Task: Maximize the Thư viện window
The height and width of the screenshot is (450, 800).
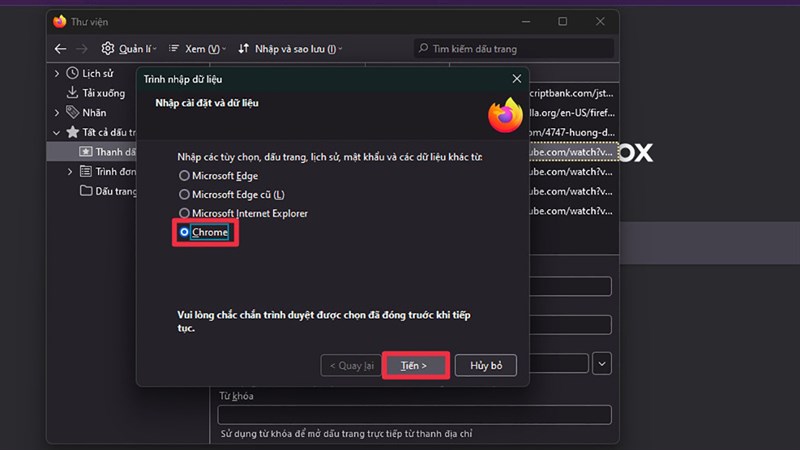Action: (x=562, y=21)
